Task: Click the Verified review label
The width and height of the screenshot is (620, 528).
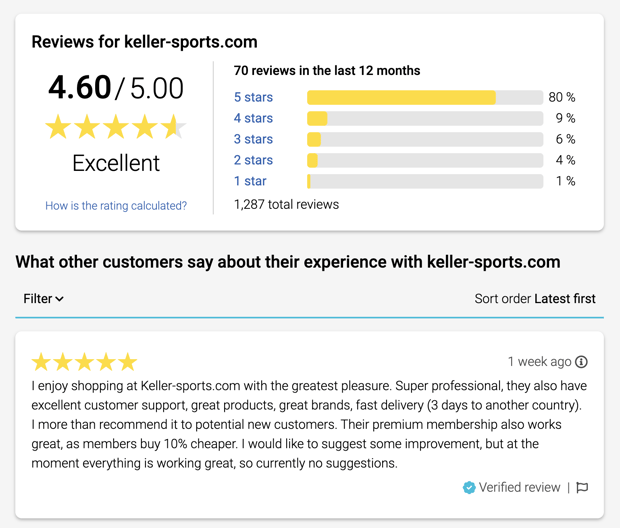Action: [519, 487]
